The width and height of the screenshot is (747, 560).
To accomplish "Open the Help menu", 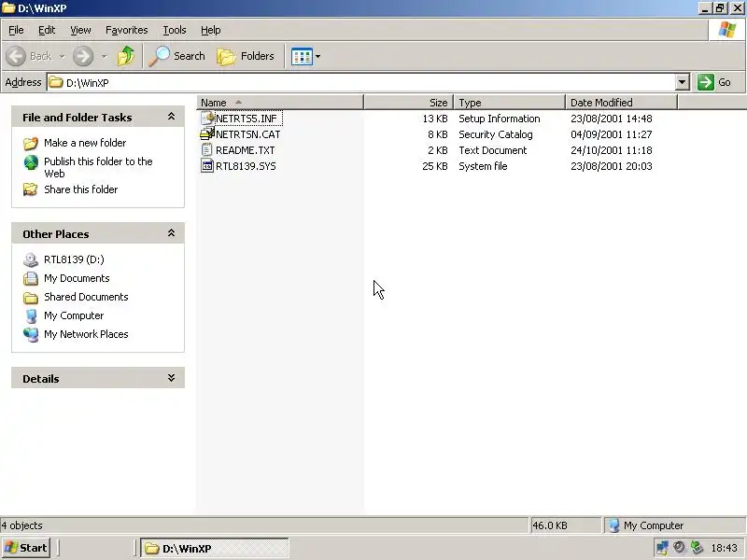I will (211, 30).
